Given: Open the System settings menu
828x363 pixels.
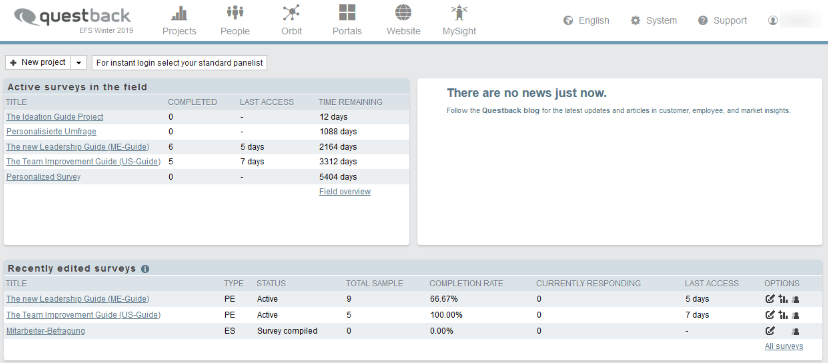Looking at the screenshot, I should click(654, 21).
